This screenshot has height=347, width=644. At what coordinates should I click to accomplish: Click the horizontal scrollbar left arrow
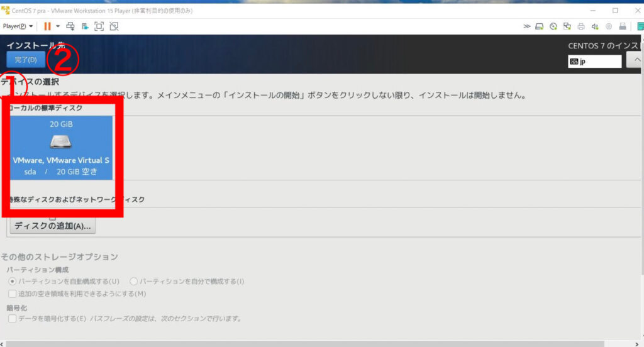click(3, 344)
